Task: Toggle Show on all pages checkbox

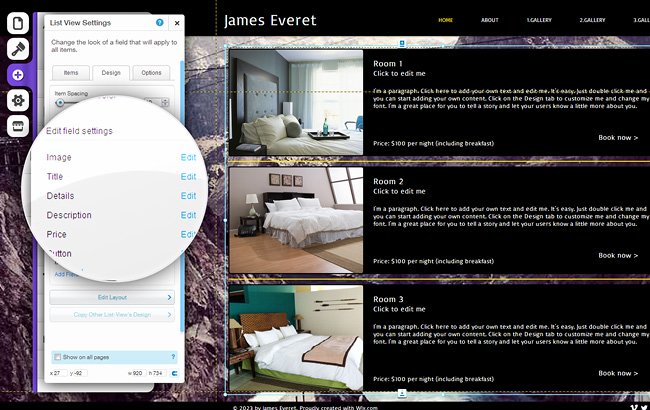Action: point(58,357)
